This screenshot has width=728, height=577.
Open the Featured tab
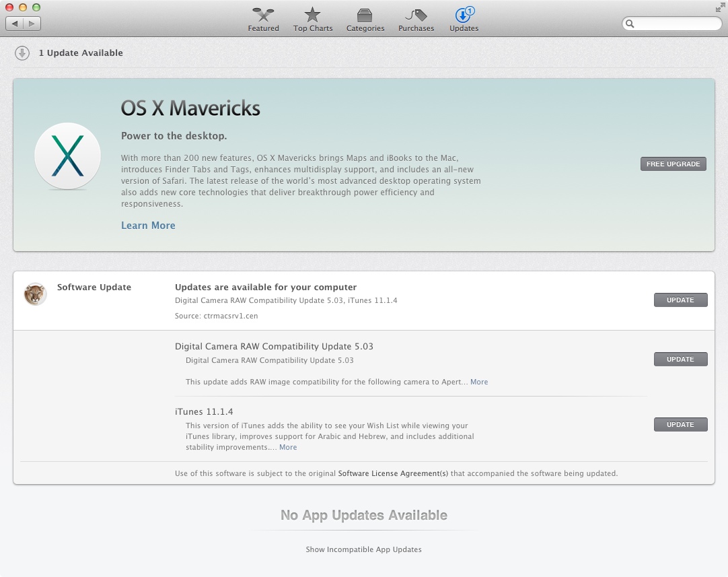(263, 20)
